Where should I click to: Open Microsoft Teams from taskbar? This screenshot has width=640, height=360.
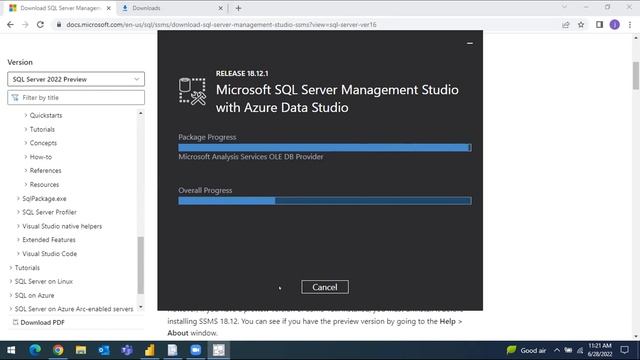127,350
